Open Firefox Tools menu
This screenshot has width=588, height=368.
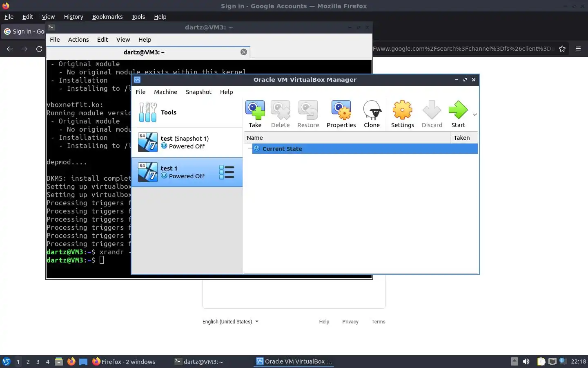(138, 17)
